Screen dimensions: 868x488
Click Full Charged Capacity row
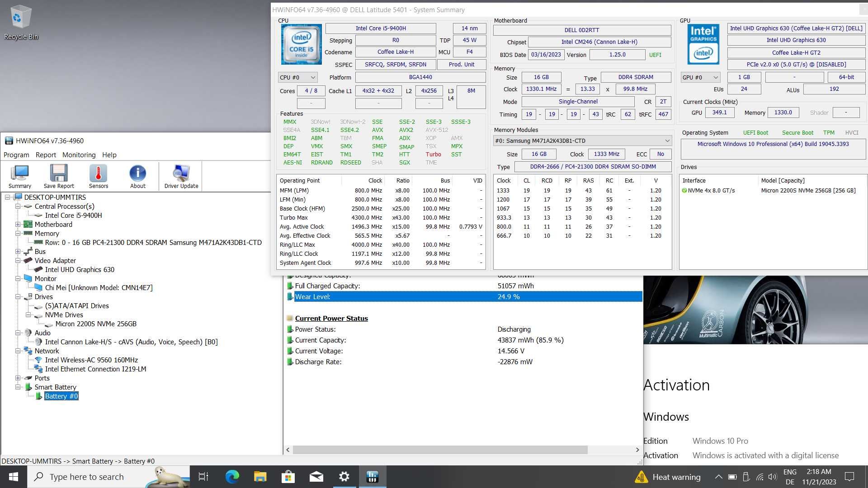pos(464,286)
